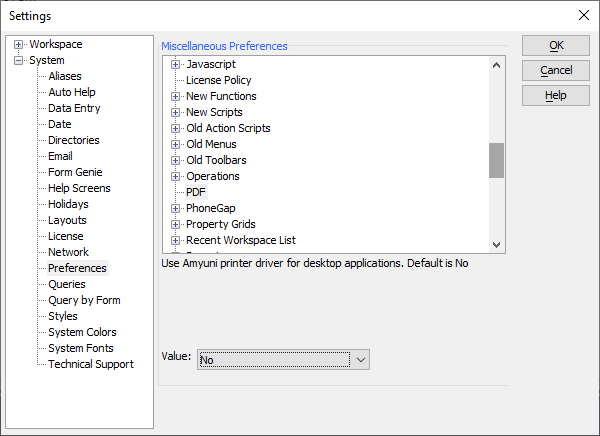
Task: Expand the PhoneGap preferences node
Action: (175, 208)
